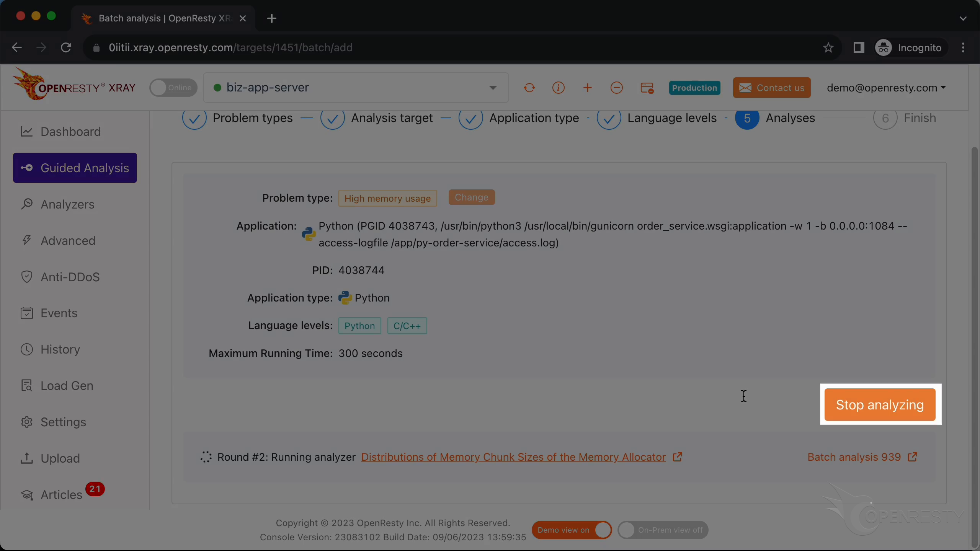The height and width of the screenshot is (551, 980).
Task: Go to the Application type step
Action: 519,118
